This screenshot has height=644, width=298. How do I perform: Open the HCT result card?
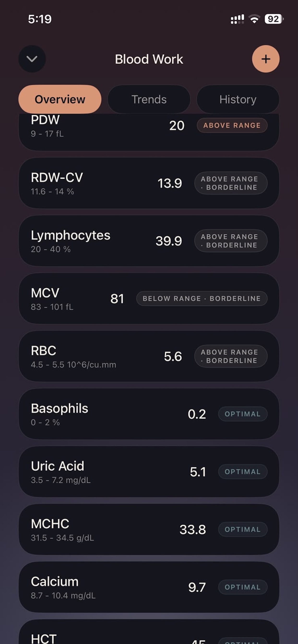point(149,632)
